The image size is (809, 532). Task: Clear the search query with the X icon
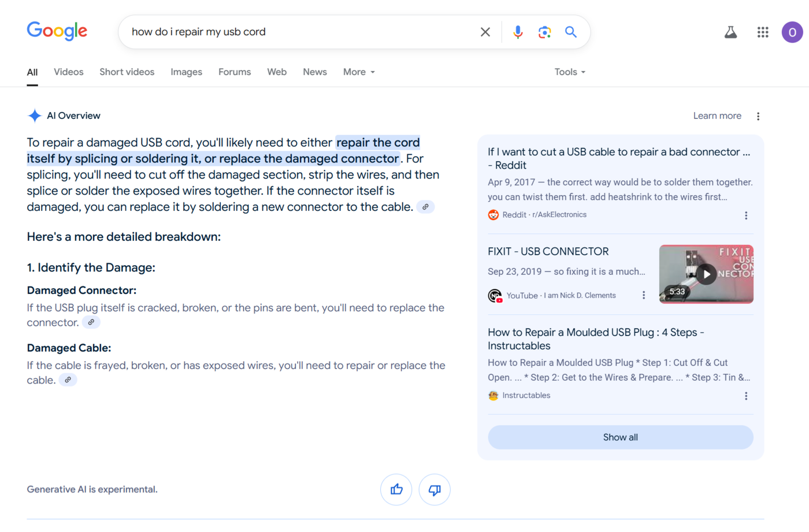[485, 32]
